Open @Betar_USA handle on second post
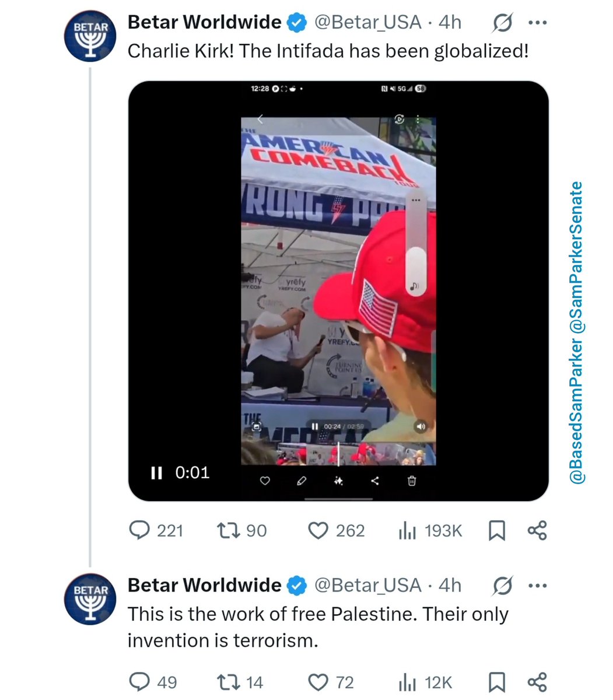 (x=367, y=585)
